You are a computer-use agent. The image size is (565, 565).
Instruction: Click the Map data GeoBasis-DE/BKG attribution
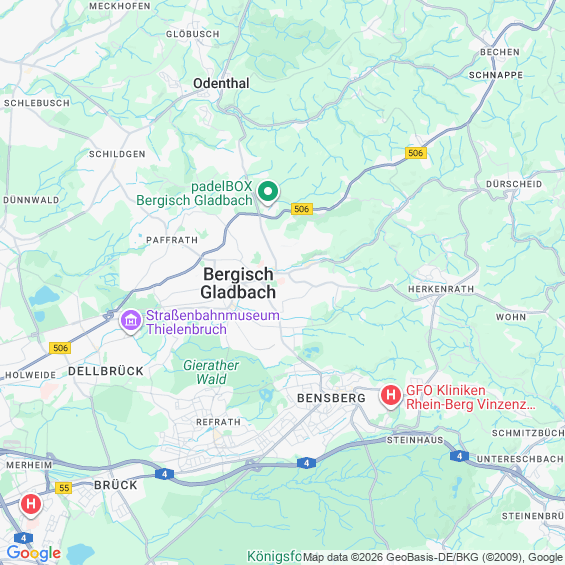pos(433,557)
